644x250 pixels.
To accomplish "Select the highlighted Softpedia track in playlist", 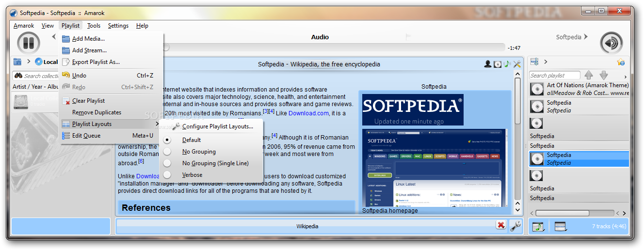I will [579, 159].
